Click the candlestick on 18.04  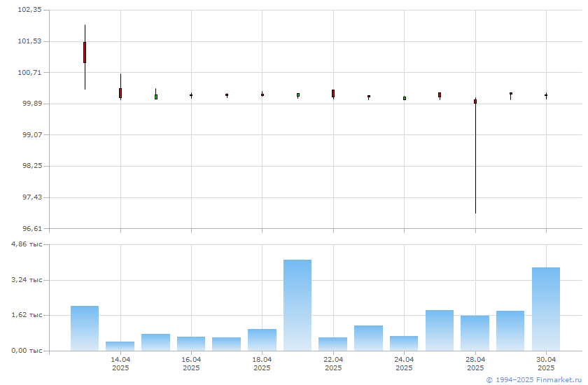point(262,94)
